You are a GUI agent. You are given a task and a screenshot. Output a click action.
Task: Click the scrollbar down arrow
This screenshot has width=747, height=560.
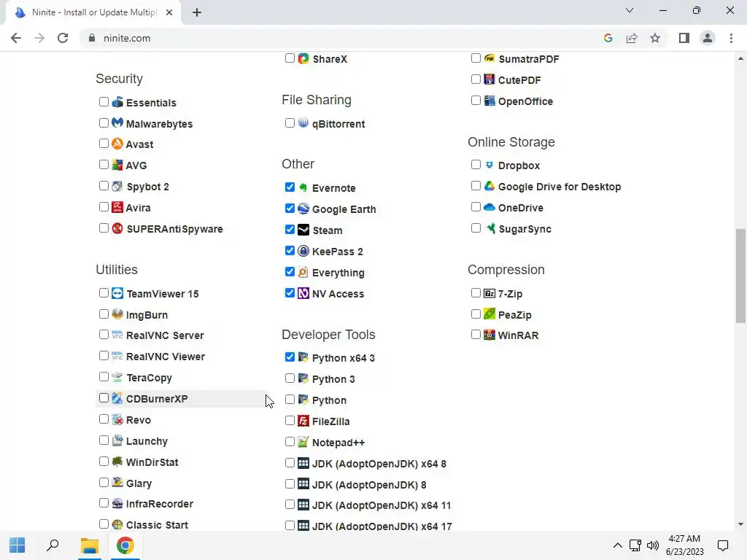741,525
